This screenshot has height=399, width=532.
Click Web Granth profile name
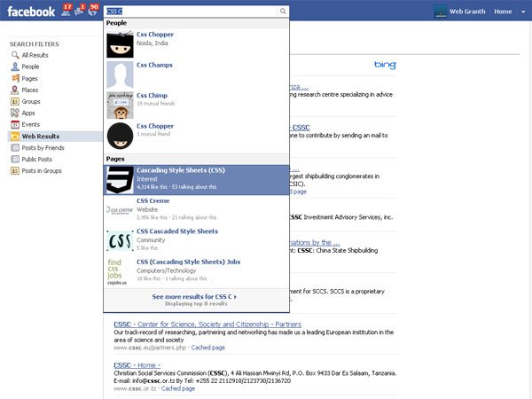467,12
